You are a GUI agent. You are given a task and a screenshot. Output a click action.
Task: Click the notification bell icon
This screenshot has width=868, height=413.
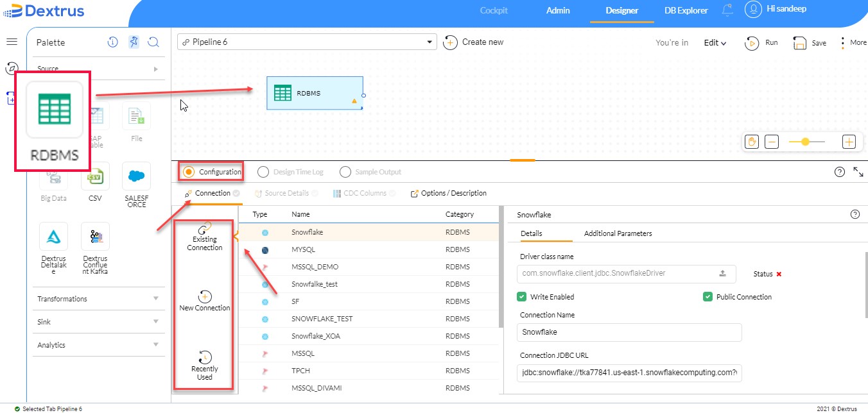tap(727, 10)
